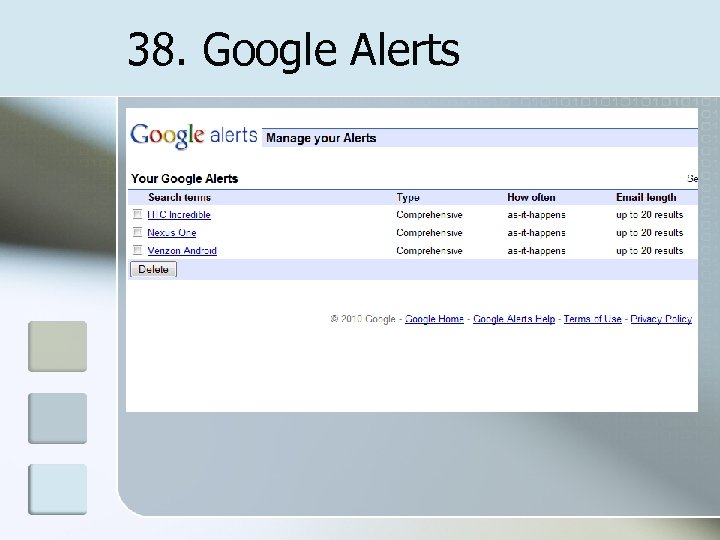Click up to 20 results in Verizon Android row
Screen dimensions: 720x540
click(650, 251)
